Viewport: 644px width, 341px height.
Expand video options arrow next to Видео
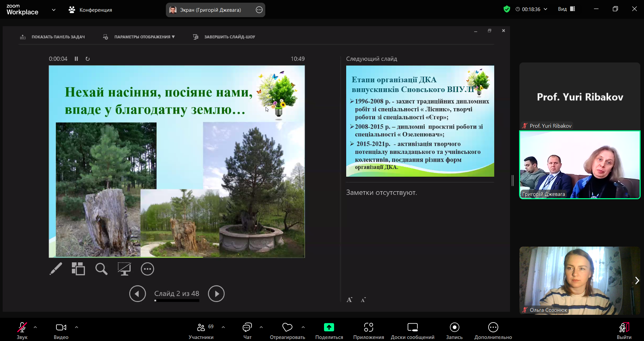click(x=77, y=327)
